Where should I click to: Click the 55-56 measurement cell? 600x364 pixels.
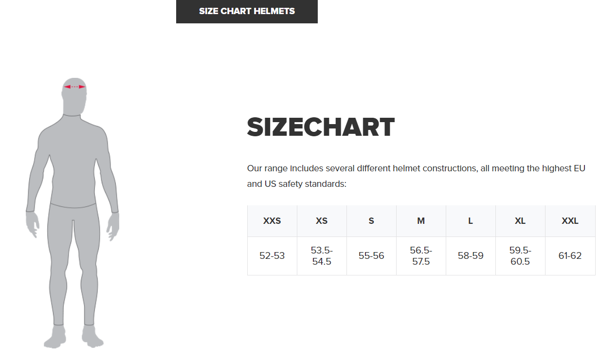coord(371,255)
